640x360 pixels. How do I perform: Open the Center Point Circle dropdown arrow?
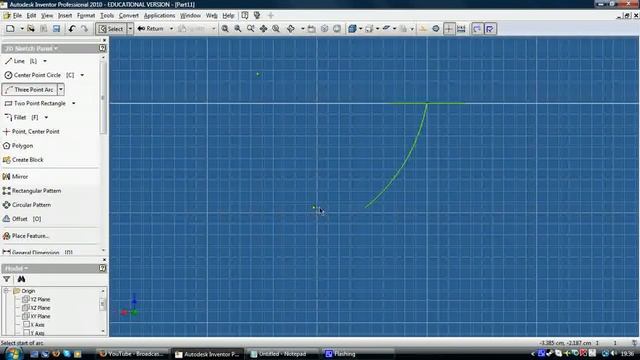point(82,75)
